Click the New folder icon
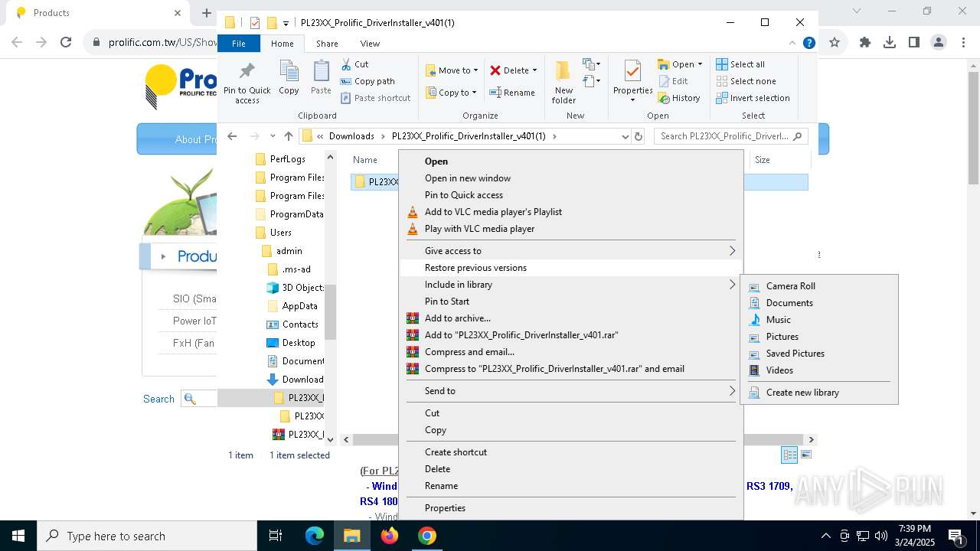Screen dimensions: 980x551 tap(563, 82)
